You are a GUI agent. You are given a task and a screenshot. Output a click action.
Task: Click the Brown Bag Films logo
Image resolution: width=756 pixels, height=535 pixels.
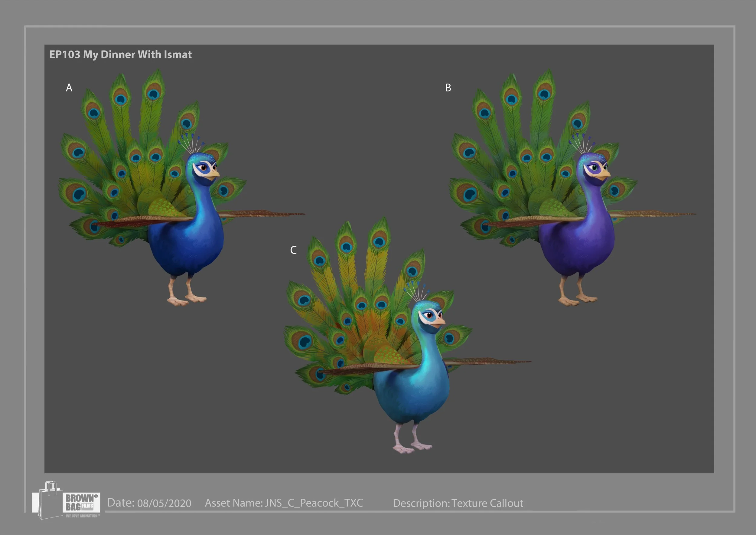pyautogui.click(x=66, y=501)
